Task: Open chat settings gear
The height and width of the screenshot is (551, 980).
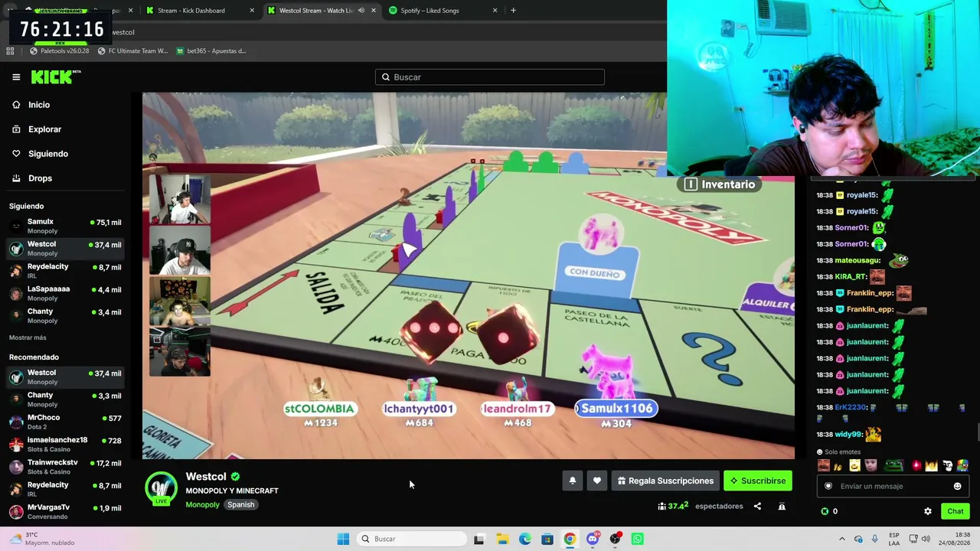Action: (x=928, y=511)
